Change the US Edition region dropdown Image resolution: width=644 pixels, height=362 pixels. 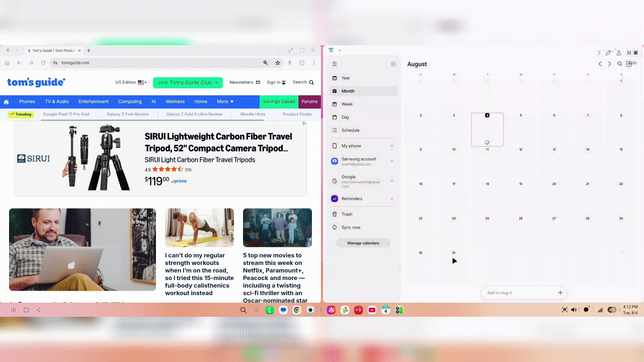tap(131, 82)
